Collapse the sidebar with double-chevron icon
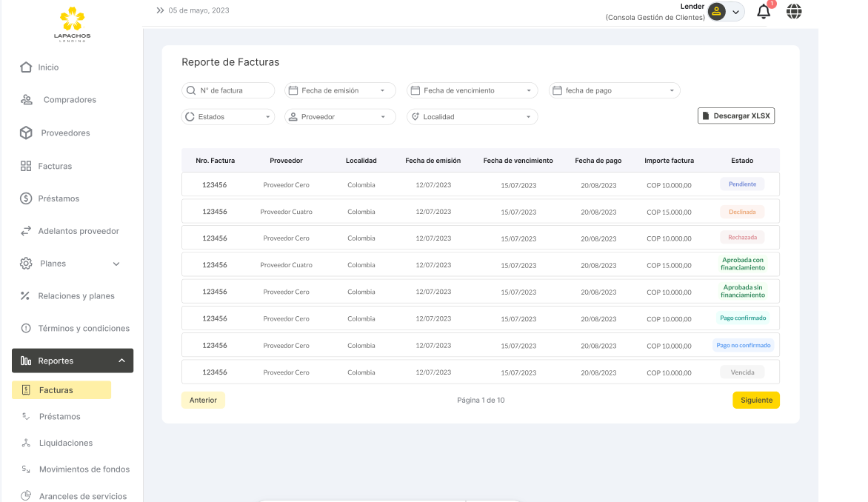Image resolution: width=868 pixels, height=502 pixels. tap(160, 10)
